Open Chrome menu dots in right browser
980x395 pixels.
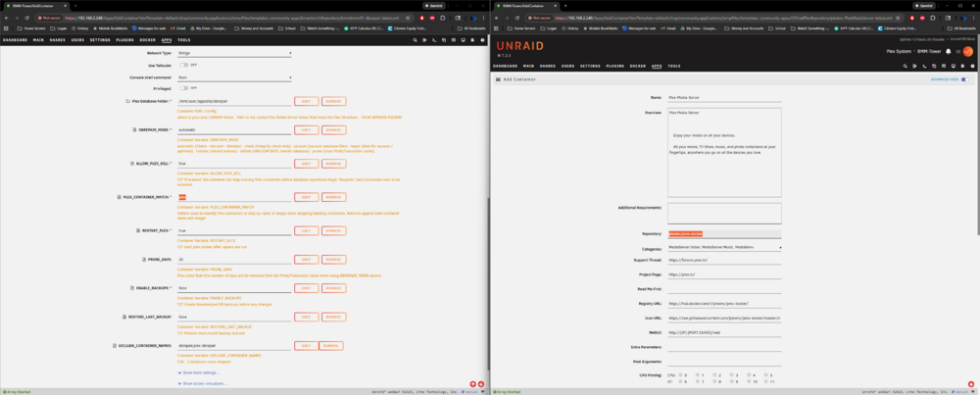click(974, 18)
